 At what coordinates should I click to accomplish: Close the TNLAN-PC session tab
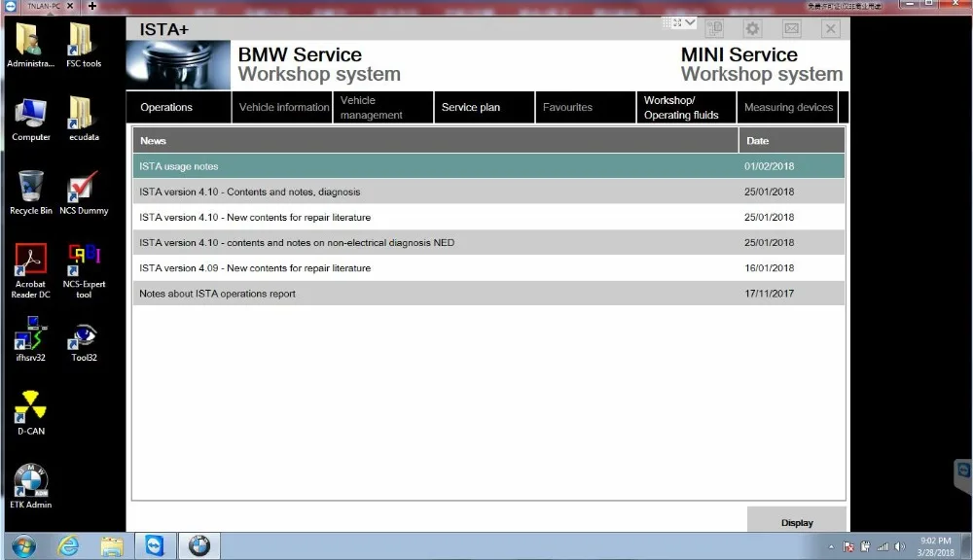tap(70, 6)
